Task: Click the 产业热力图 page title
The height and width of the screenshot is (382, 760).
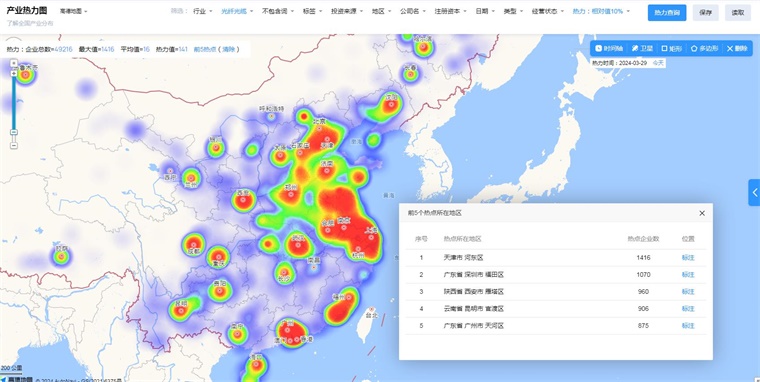Action: (x=27, y=11)
